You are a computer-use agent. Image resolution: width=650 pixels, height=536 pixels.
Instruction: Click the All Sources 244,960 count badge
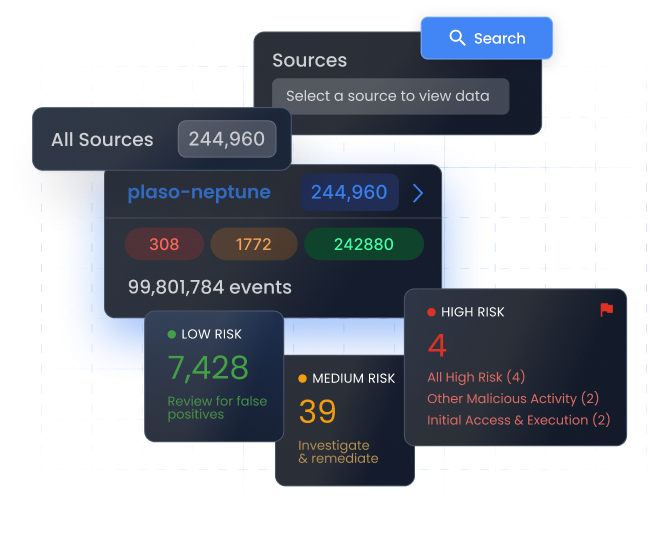click(227, 139)
